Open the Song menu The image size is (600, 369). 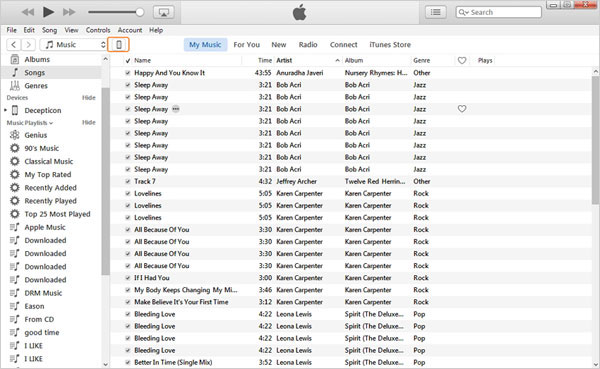coord(49,30)
